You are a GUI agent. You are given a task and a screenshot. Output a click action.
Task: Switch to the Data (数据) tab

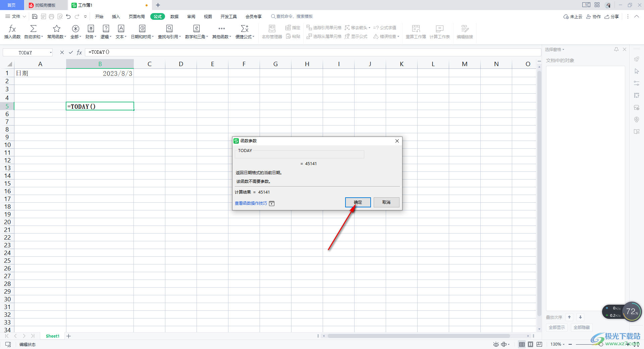coord(174,16)
